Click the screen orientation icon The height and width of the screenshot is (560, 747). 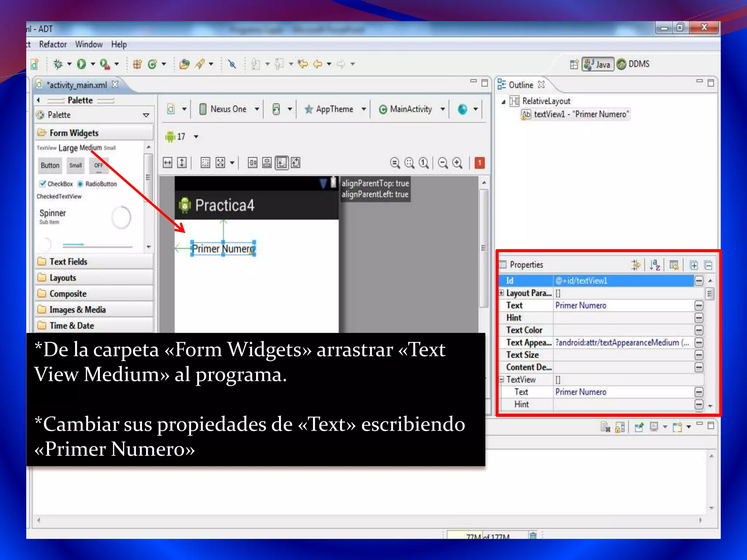[x=276, y=109]
